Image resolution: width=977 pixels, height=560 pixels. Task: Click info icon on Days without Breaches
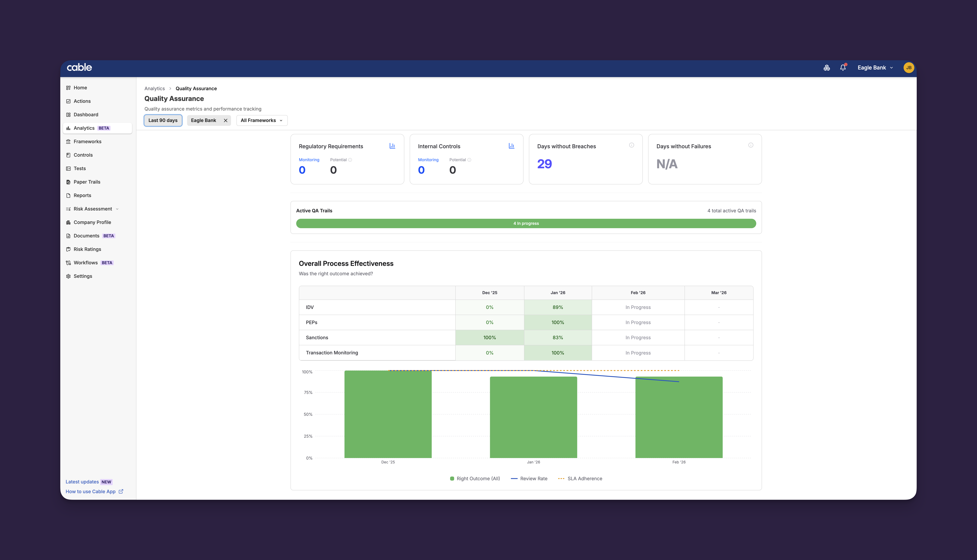click(x=631, y=145)
